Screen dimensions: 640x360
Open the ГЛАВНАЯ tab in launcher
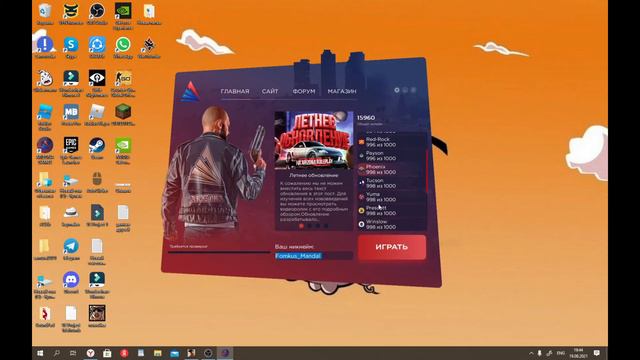click(x=235, y=91)
